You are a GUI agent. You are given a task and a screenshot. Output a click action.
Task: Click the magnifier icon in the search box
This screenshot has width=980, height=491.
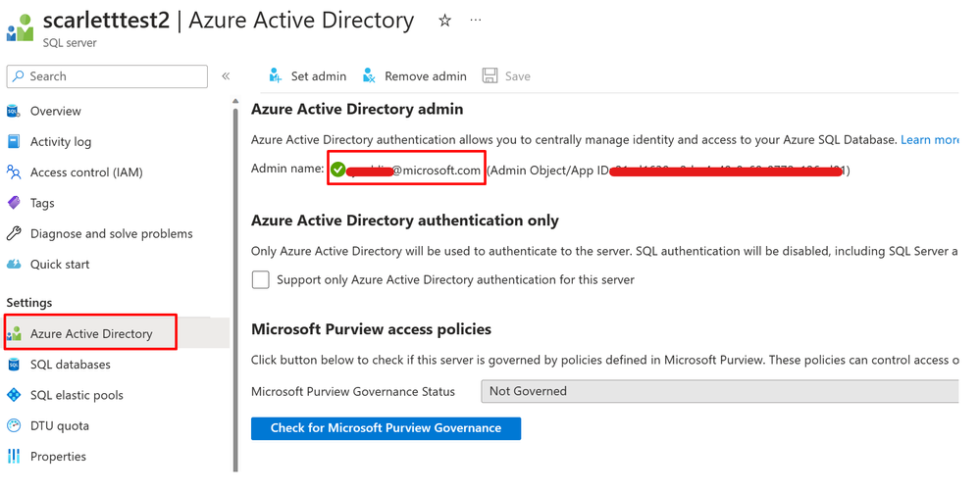click(18, 76)
